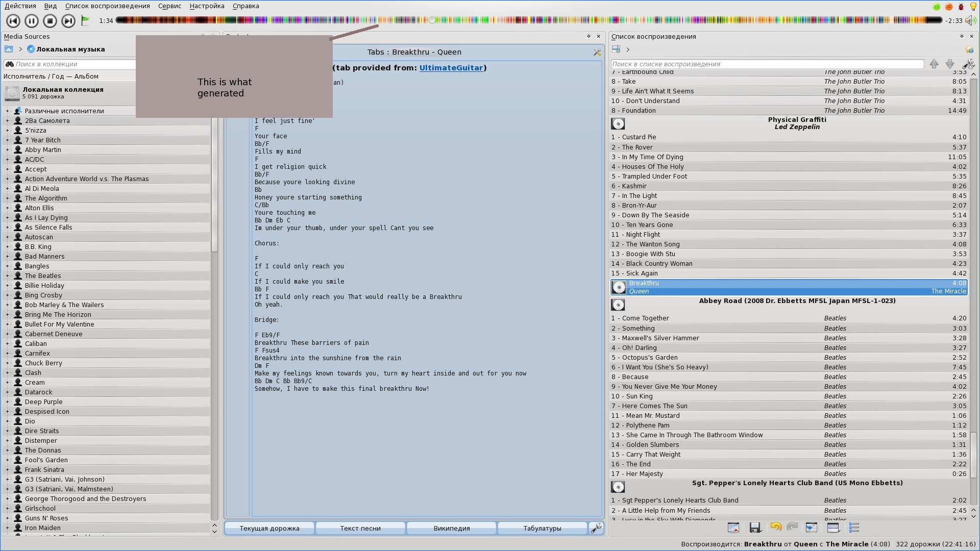The width and height of the screenshot is (980, 551).
Task: Expand The Beatles artist node
Action: coord(7,276)
